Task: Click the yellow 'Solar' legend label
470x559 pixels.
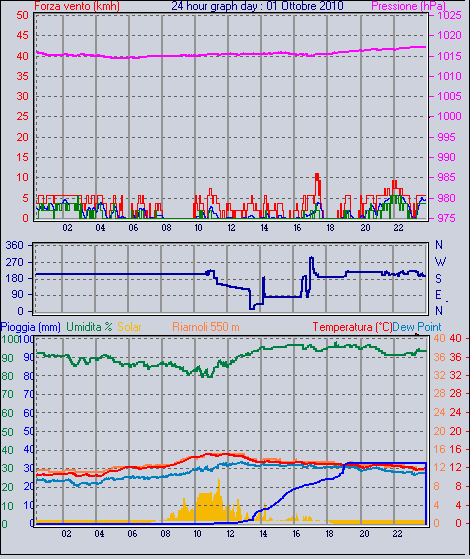Action: [x=129, y=327]
